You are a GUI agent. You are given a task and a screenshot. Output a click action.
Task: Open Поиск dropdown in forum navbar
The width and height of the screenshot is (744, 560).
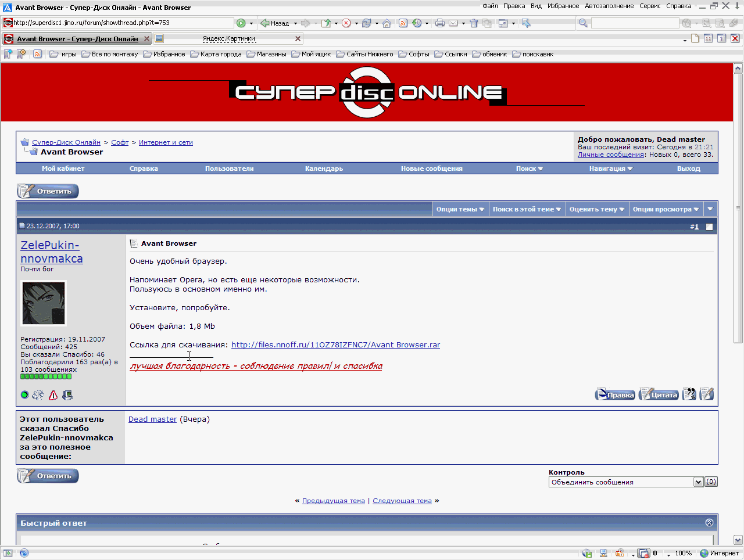click(530, 168)
